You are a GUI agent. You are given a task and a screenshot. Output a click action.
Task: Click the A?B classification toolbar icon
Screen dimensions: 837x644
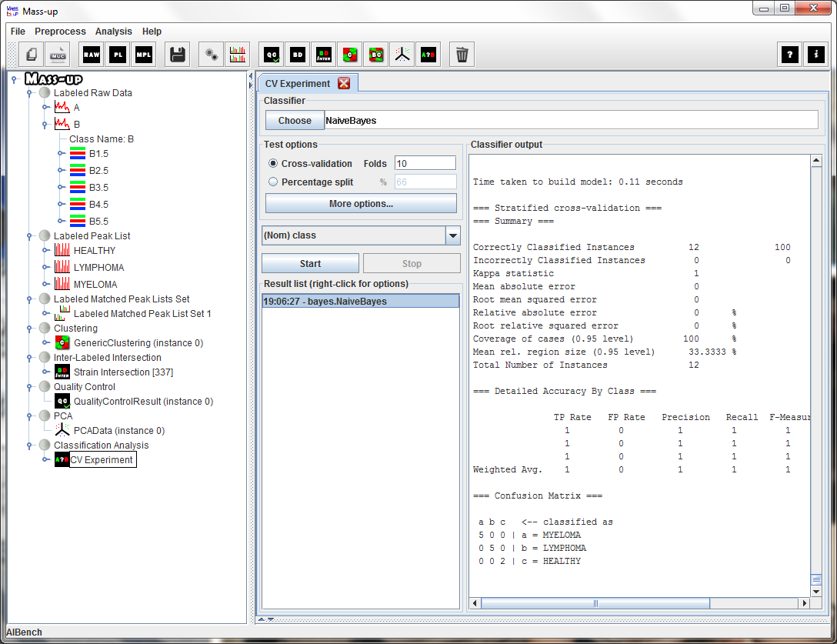click(428, 55)
